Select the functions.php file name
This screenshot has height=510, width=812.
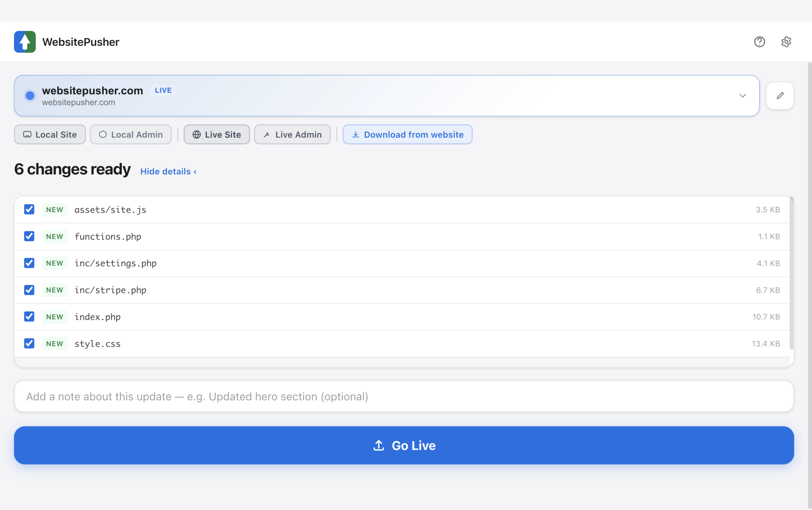click(108, 236)
